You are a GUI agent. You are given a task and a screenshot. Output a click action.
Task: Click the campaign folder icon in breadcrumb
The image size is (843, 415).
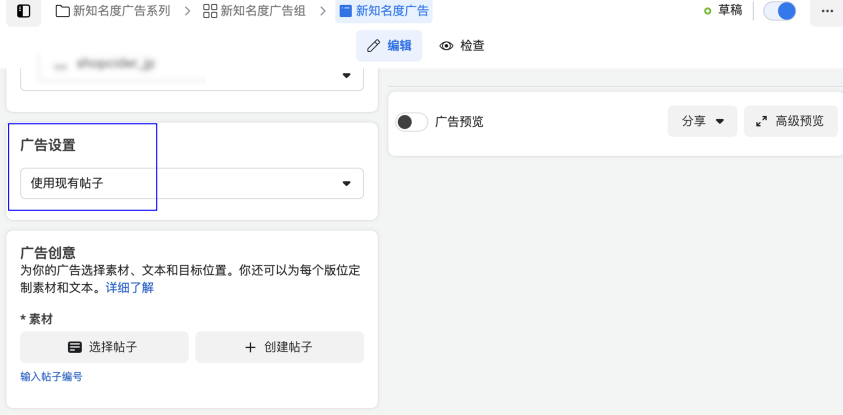click(63, 11)
